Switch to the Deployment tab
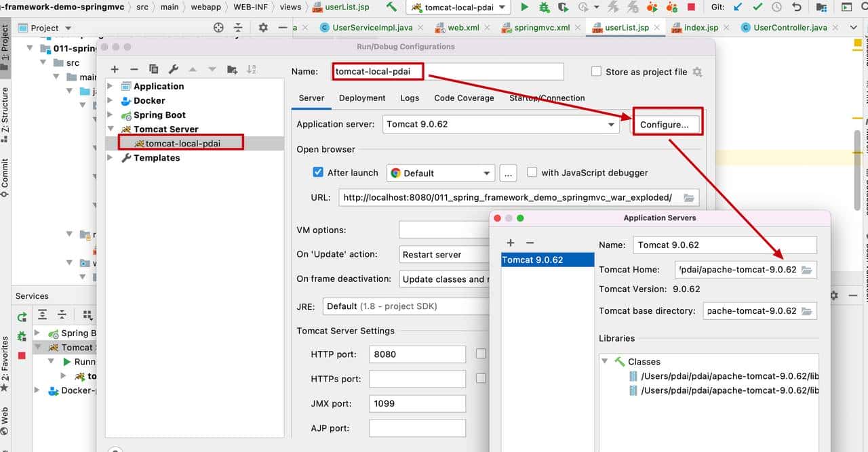 pyautogui.click(x=362, y=98)
